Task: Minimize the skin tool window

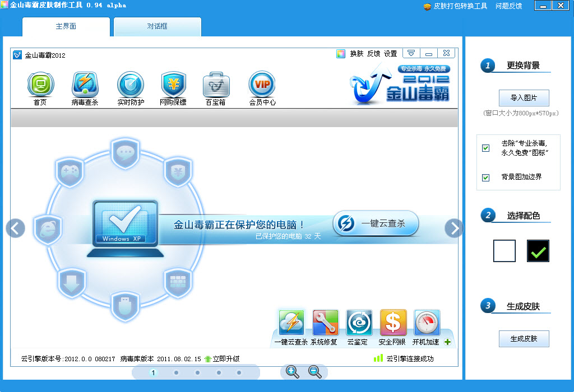Action: point(543,6)
